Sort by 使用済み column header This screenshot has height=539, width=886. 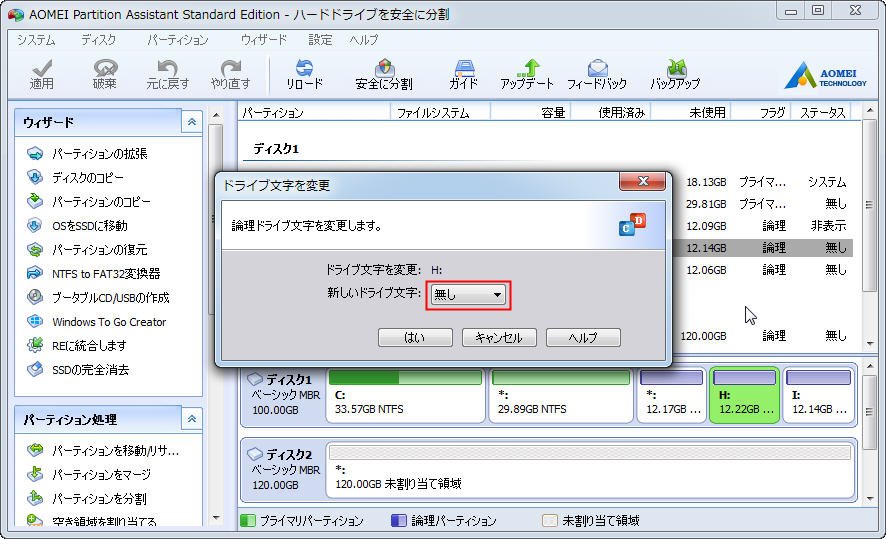point(610,112)
